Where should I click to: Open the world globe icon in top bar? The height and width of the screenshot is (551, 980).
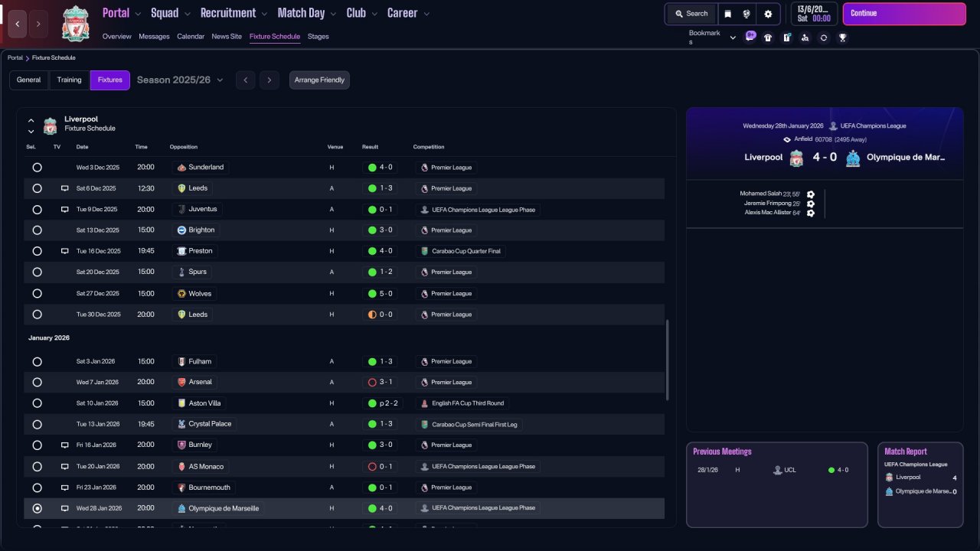(x=746, y=14)
